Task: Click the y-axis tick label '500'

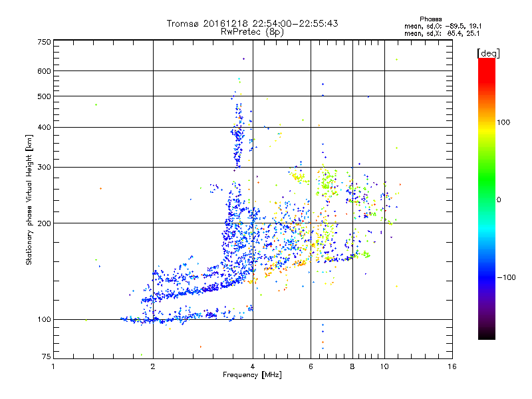Action: click(x=45, y=96)
